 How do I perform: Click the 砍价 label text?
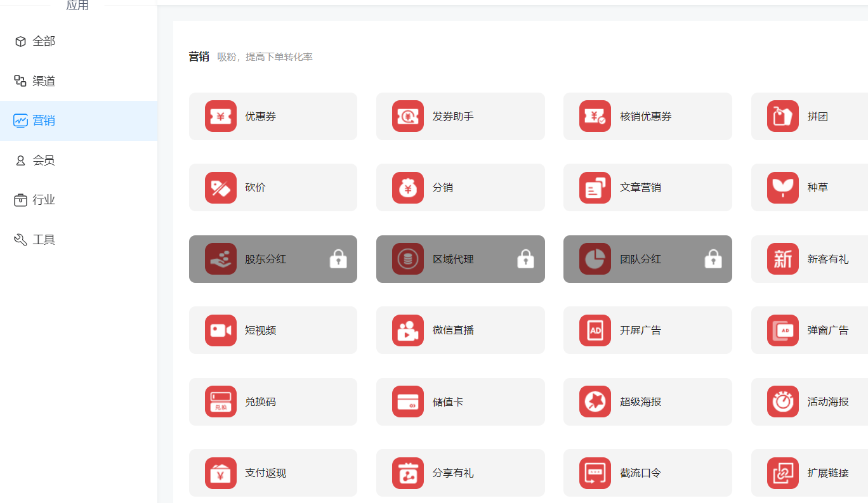tap(255, 188)
